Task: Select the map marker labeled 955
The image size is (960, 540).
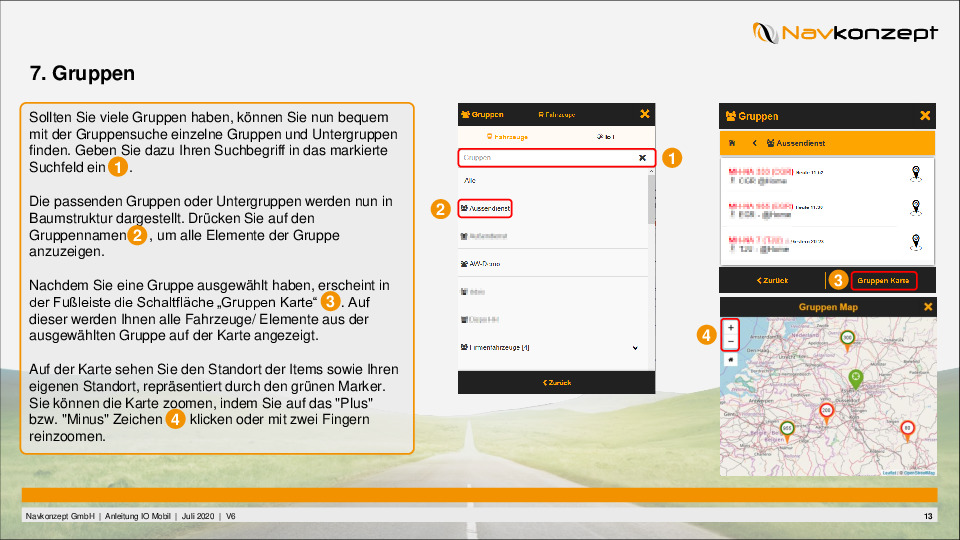Action: tap(787, 430)
